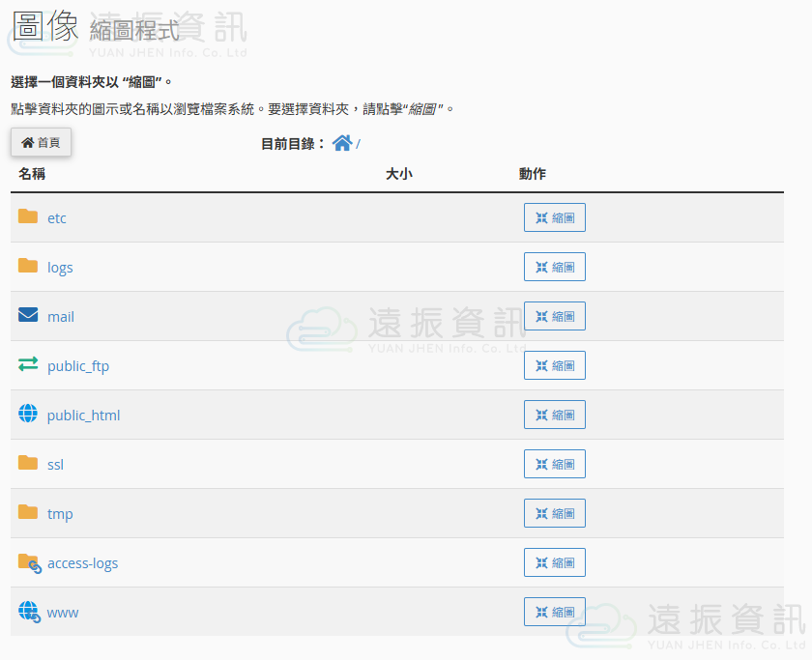Viewport: 812px width, 660px height.
Task: Click the access-logs linked folder icon
Action: [29, 562]
